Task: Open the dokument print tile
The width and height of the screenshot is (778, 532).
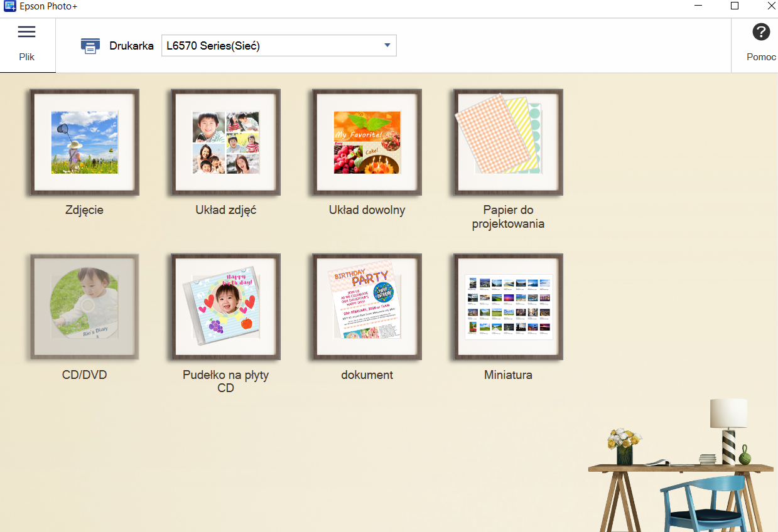Action: tap(367, 307)
